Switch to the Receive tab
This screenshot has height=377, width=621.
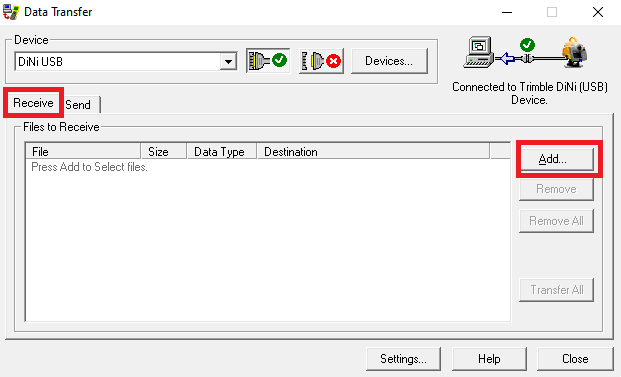coord(33,103)
